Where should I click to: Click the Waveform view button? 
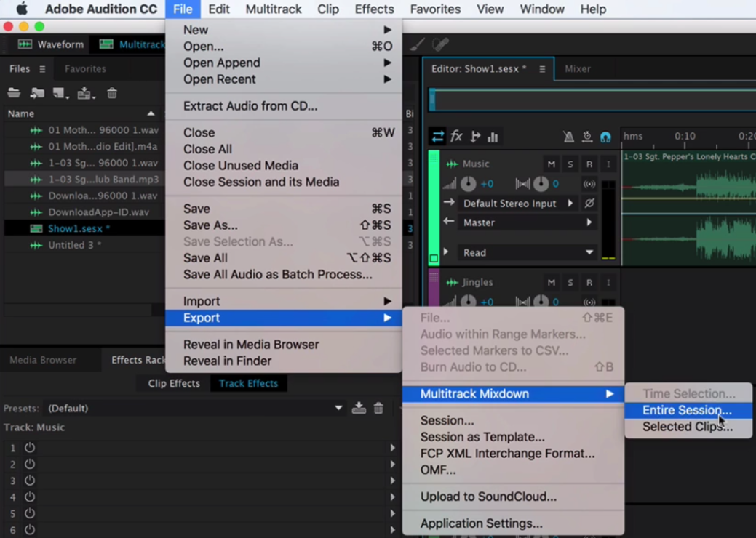[51, 44]
